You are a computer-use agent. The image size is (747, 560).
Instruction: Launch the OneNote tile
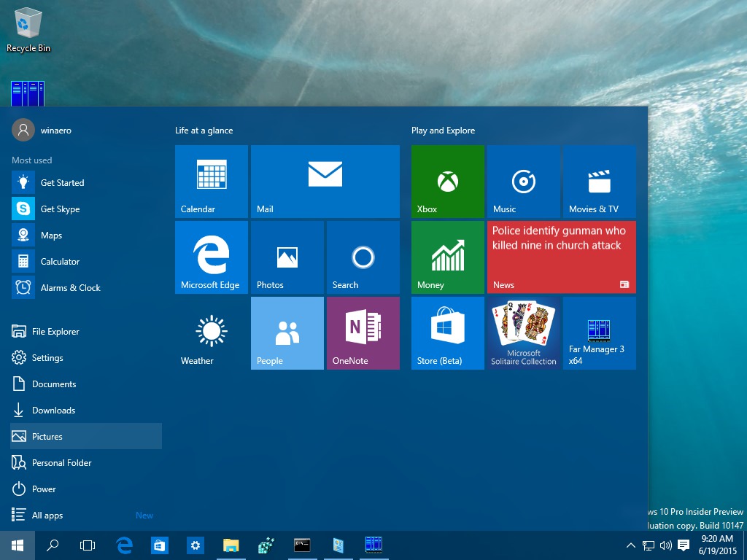pos(363,332)
